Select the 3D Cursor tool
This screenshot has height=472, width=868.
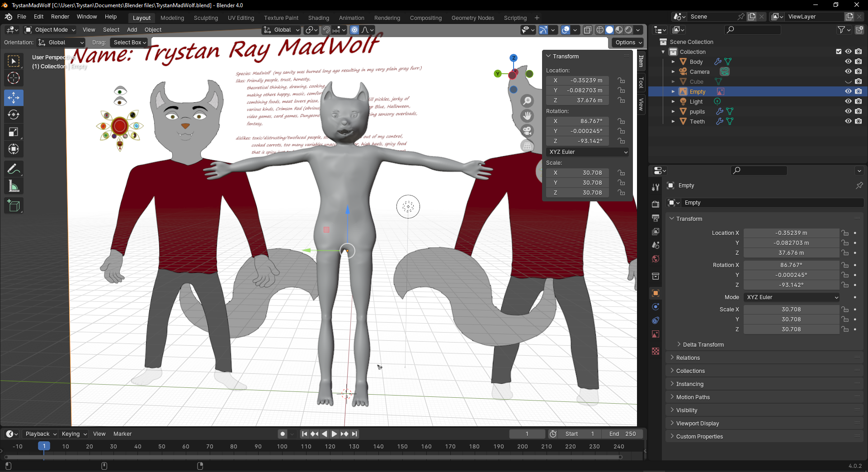[14, 78]
